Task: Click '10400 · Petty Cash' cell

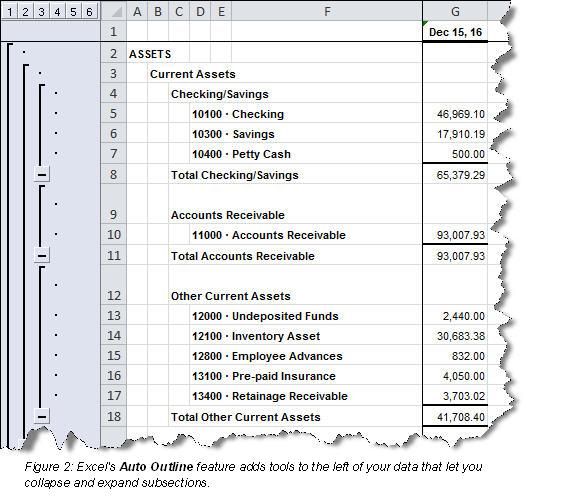Action: click(241, 154)
